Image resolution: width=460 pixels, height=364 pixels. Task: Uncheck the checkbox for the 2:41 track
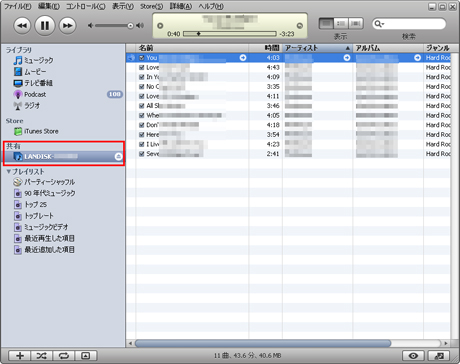(x=141, y=154)
